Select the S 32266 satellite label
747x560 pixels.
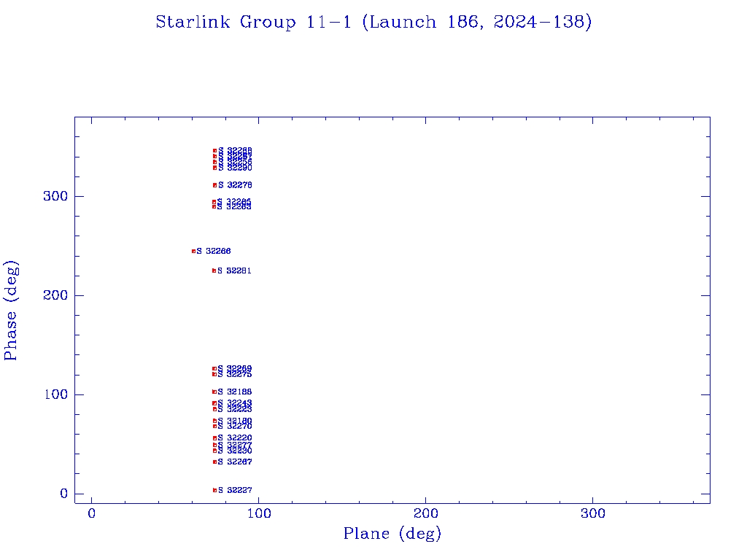point(214,251)
